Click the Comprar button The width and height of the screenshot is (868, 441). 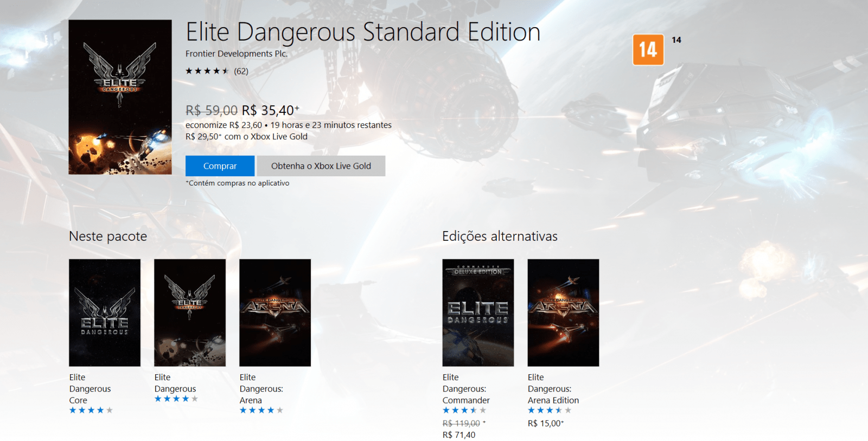(x=220, y=166)
